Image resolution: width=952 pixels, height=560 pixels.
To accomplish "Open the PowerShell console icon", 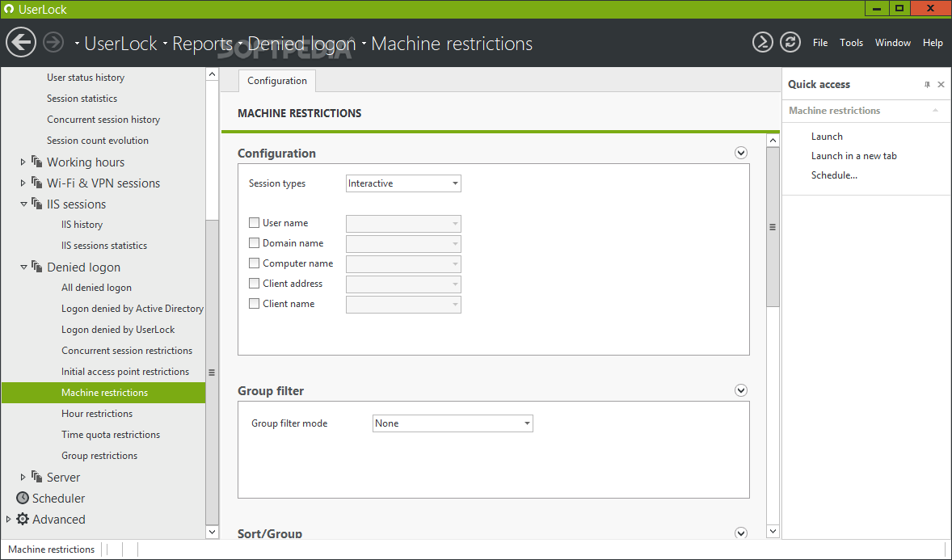I will click(763, 43).
